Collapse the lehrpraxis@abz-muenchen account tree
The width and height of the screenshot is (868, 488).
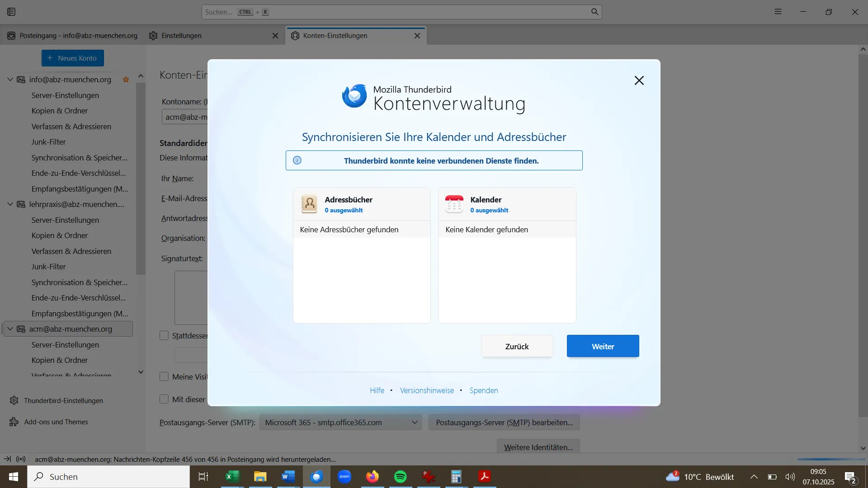(10, 204)
